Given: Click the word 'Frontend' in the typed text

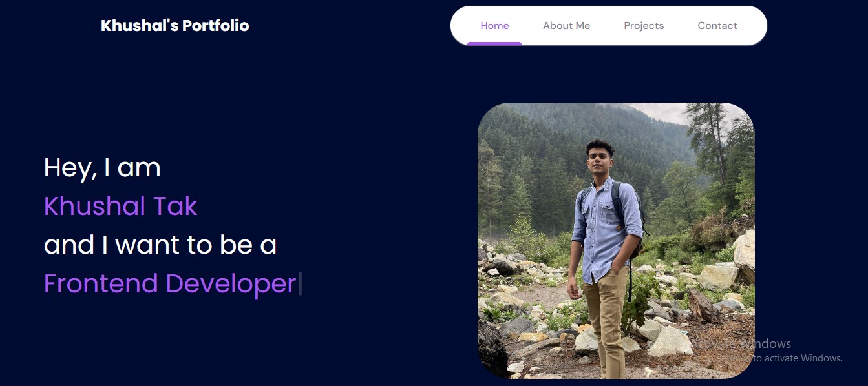Looking at the screenshot, I should [101, 284].
